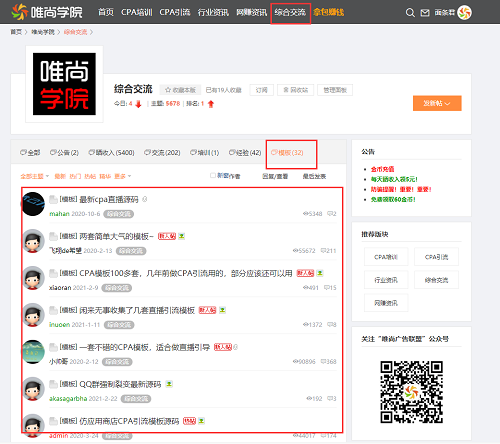500x444 pixels.
Task: Click the 回收站 recycle bin button
Action: 296,90
